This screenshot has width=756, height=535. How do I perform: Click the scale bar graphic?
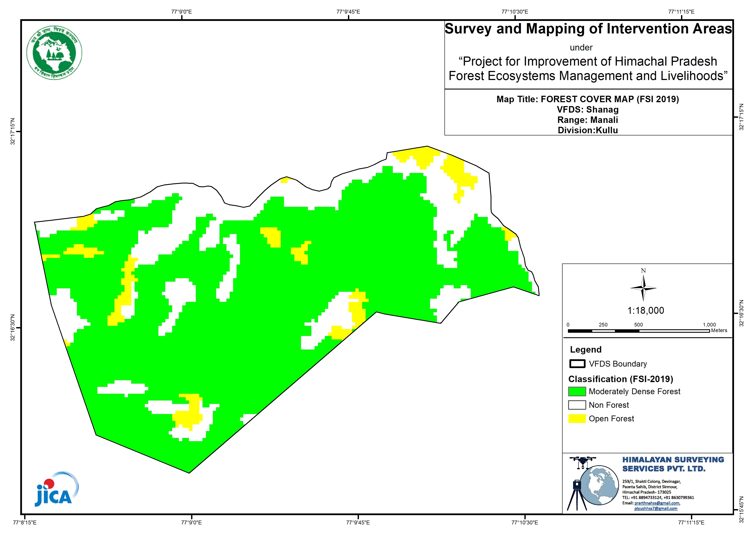pos(638,331)
